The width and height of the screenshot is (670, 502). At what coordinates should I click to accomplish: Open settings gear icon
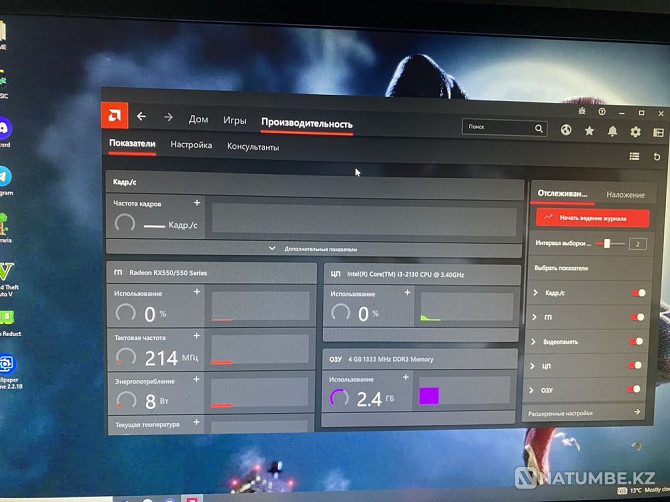coord(635,132)
